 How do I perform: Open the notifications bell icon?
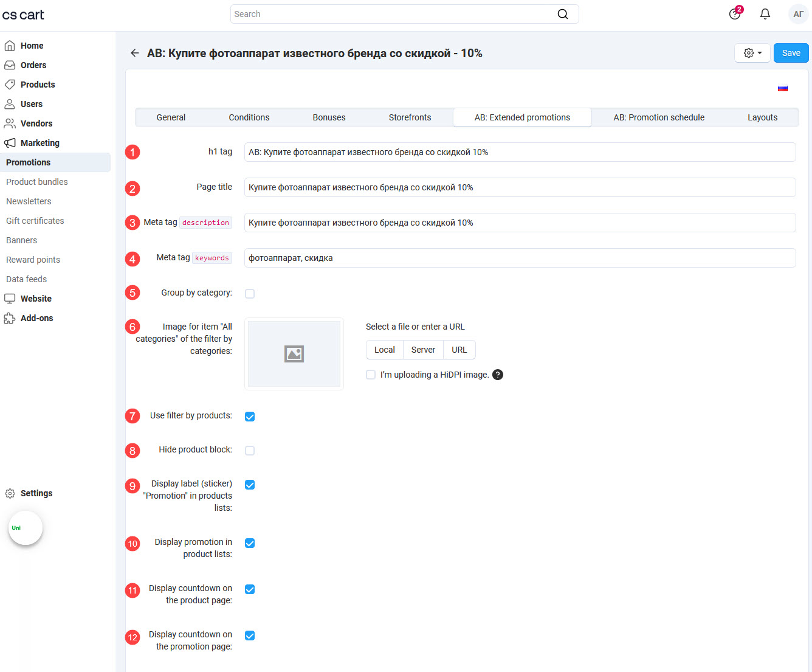(x=765, y=14)
